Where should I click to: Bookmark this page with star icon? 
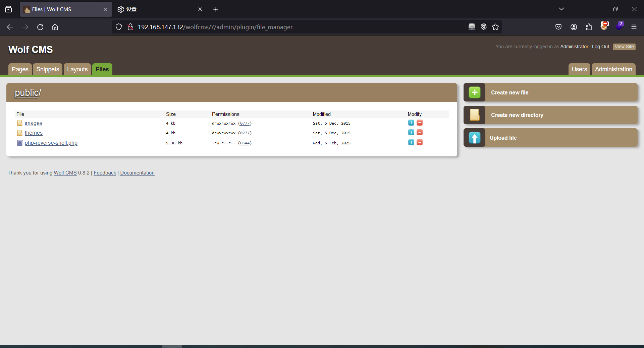tap(495, 27)
